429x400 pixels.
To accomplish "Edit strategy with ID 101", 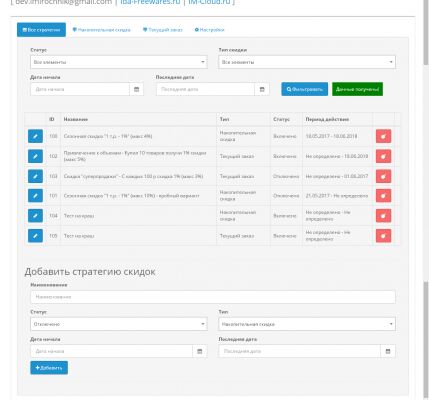I will point(35,196).
